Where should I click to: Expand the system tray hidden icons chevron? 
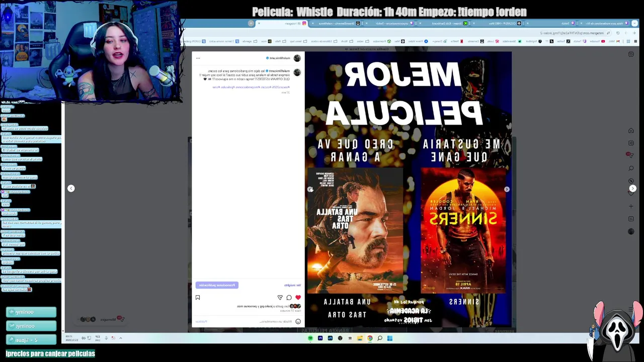point(120,338)
